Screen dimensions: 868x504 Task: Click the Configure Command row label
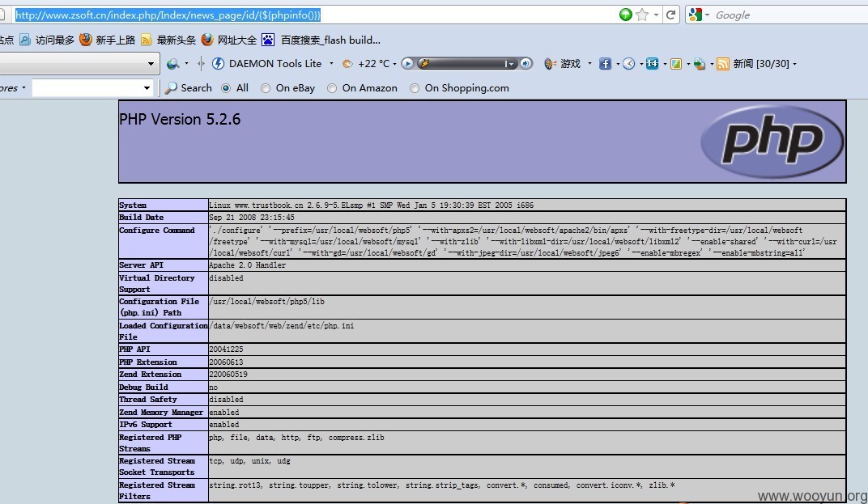pos(157,230)
